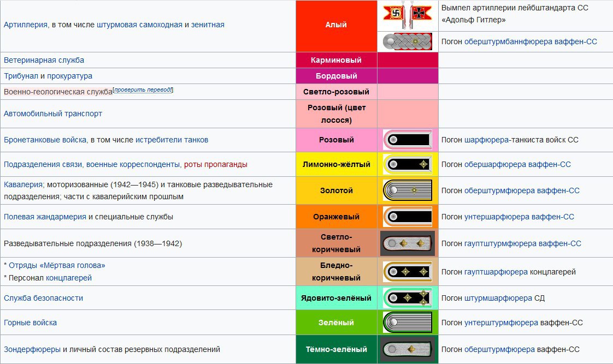This screenshot has height=364, width=613.
Task: Follow the шарфюрера link
Action: 486,140
